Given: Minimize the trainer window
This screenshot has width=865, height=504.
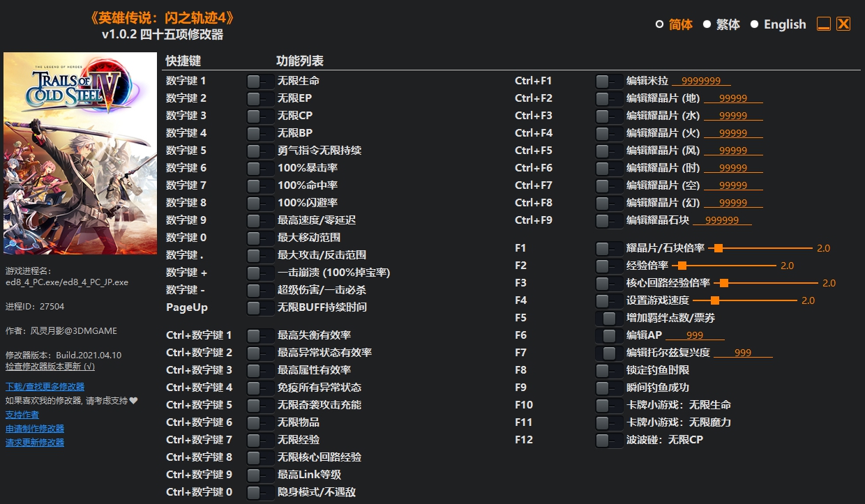Looking at the screenshot, I should pos(823,24).
